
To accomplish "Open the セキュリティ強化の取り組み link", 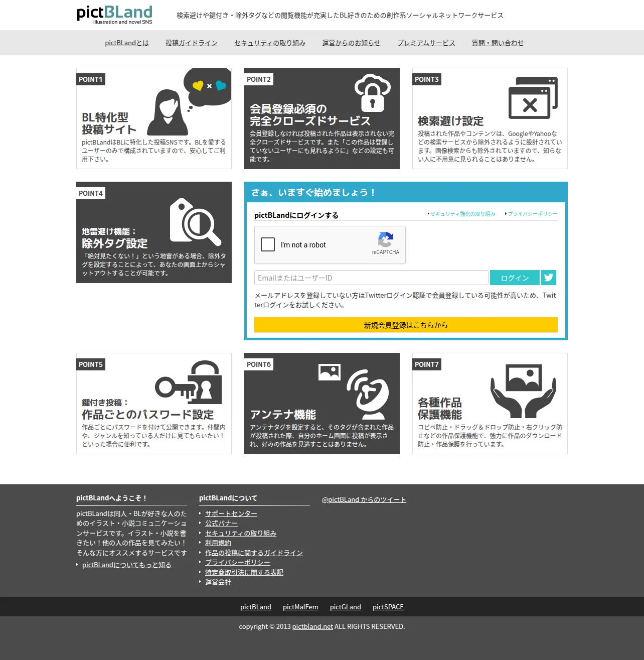I will [462, 214].
